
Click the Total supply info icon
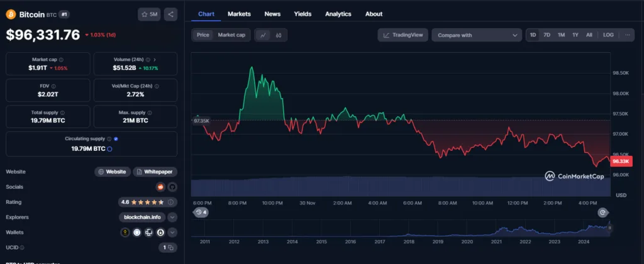coord(62,113)
